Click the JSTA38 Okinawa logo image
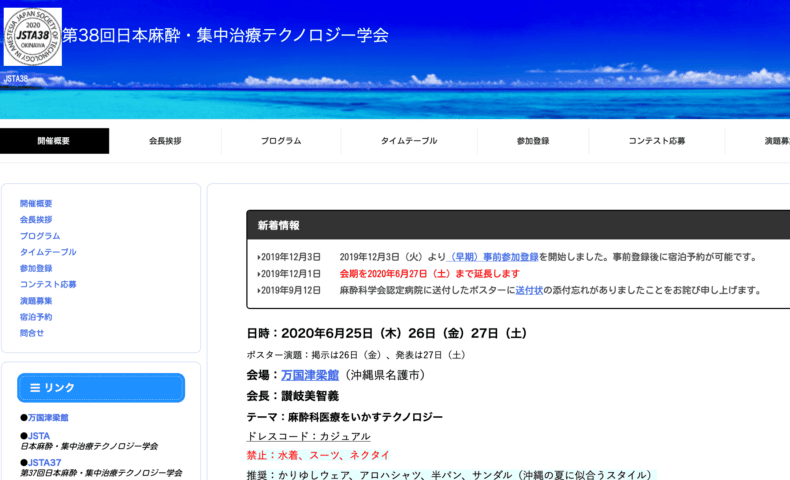Viewport: 790px width, 480px height. pyautogui.click(x=32, y=37)
